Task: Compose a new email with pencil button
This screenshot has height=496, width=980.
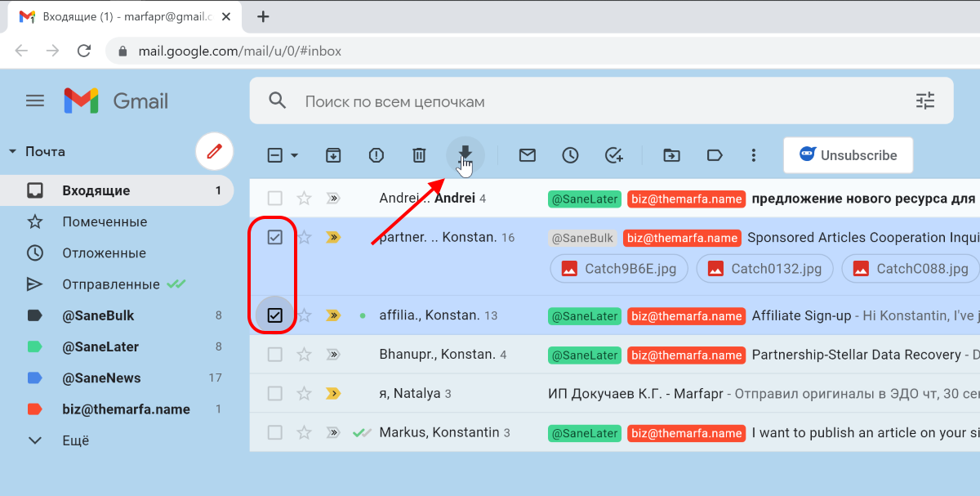Action: point(215,151)
